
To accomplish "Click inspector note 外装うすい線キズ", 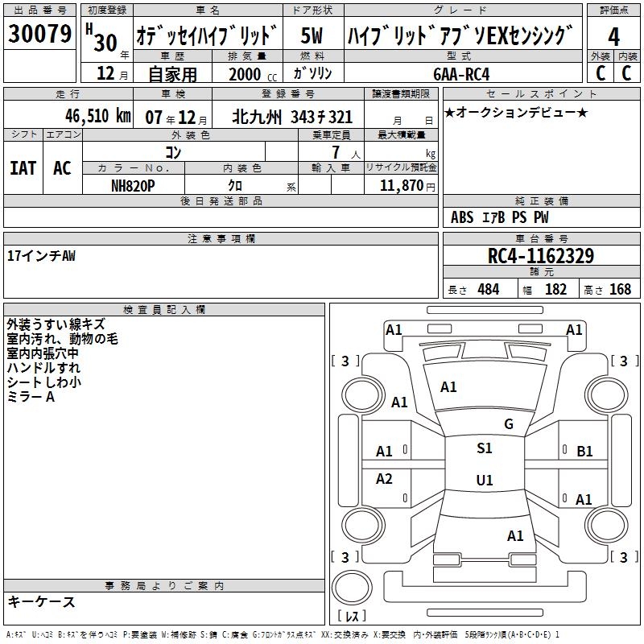I will 56,324.
